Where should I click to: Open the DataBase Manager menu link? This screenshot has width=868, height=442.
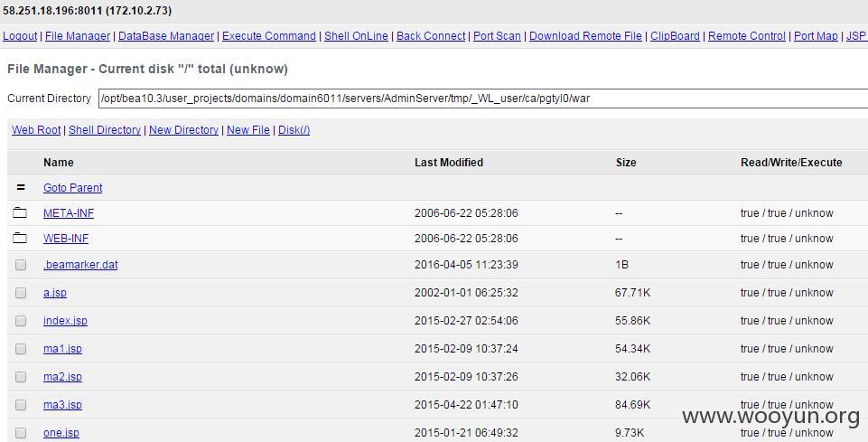166,36
